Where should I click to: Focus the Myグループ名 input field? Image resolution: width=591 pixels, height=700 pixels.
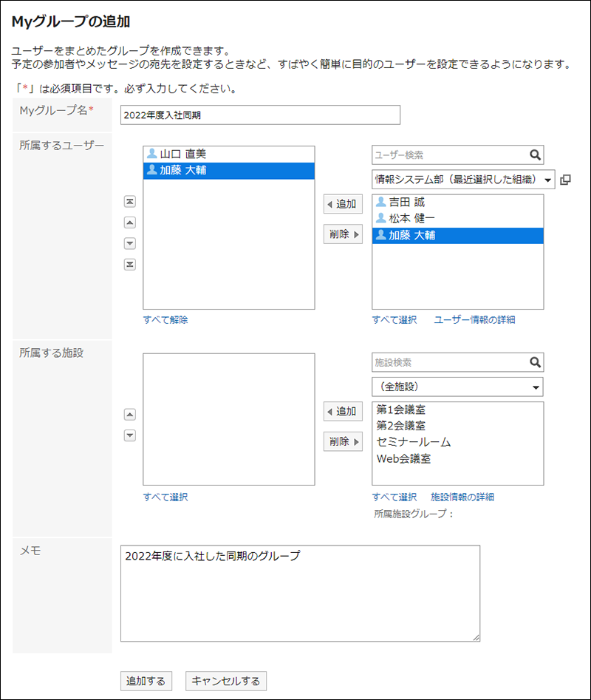click(x=260, y=115)
